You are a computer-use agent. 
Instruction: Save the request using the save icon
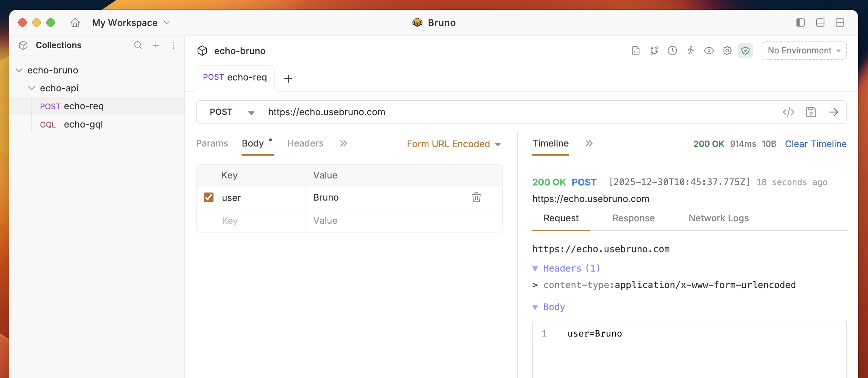coord(811,112)
